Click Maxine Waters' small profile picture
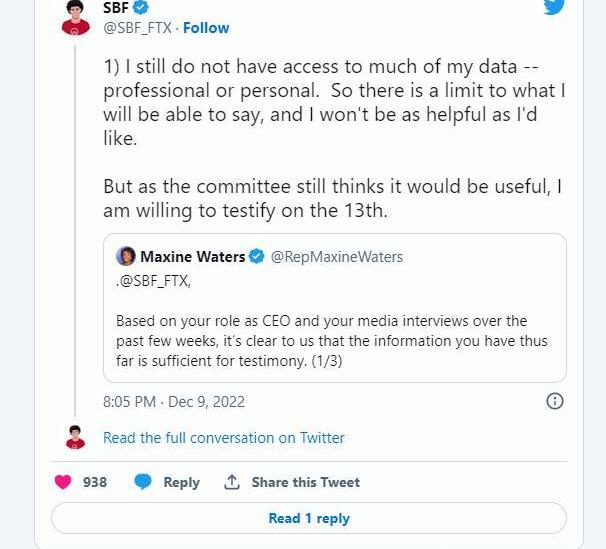Screen dimensions: 606x549 pos(126,257)
